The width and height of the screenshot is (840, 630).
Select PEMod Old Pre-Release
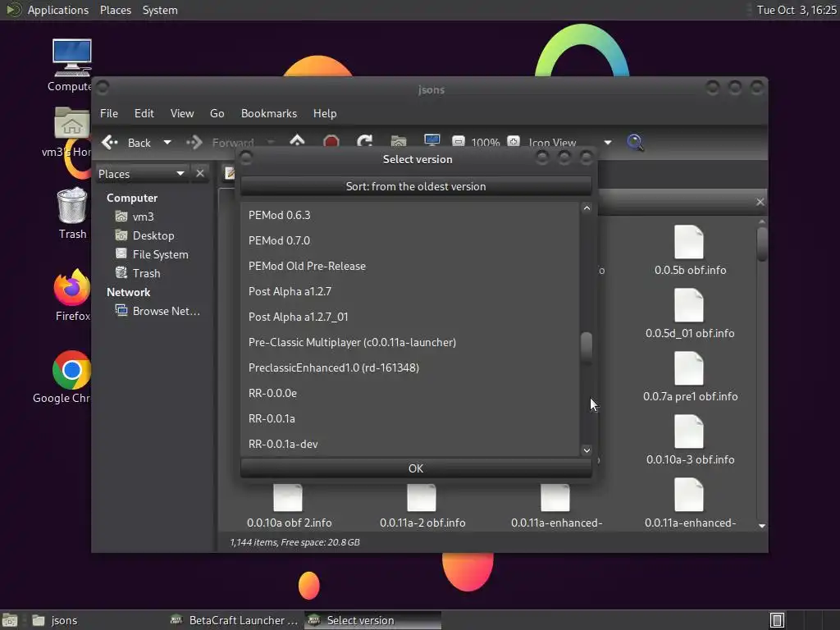click(410, 266)
